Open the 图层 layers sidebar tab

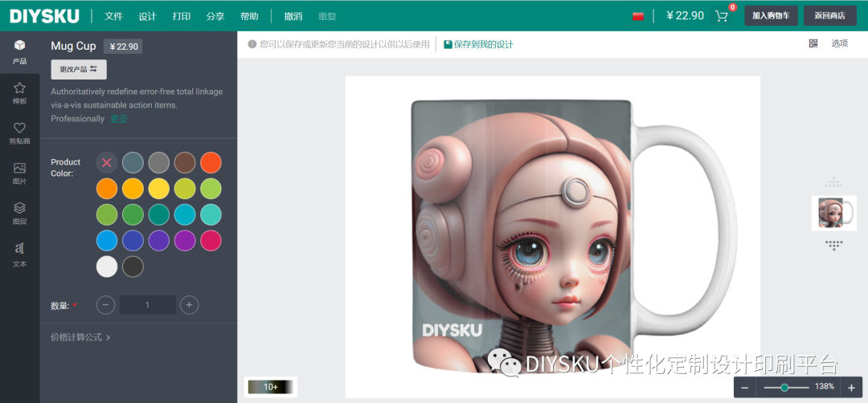click(19, 214)
